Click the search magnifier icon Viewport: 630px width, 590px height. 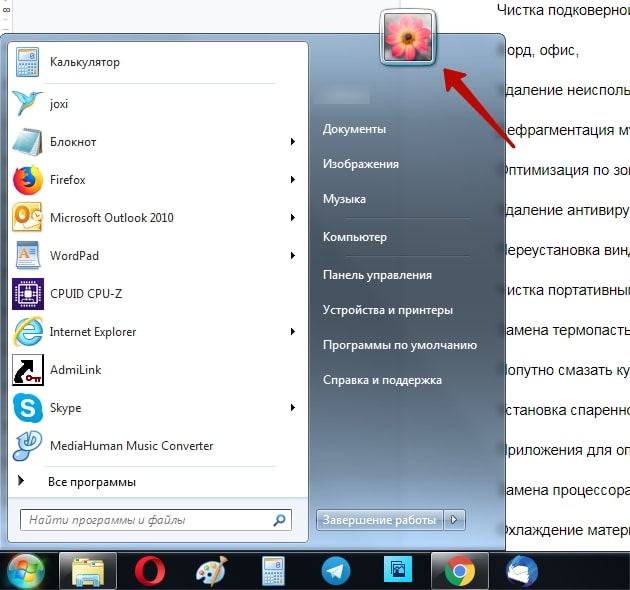point(279,520)
